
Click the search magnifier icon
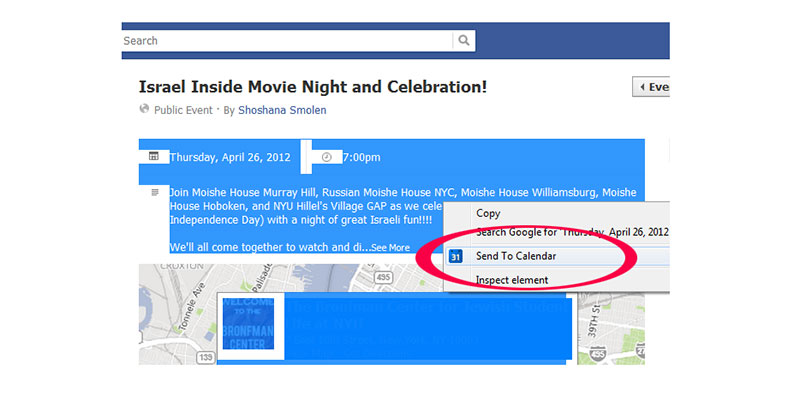463,40
